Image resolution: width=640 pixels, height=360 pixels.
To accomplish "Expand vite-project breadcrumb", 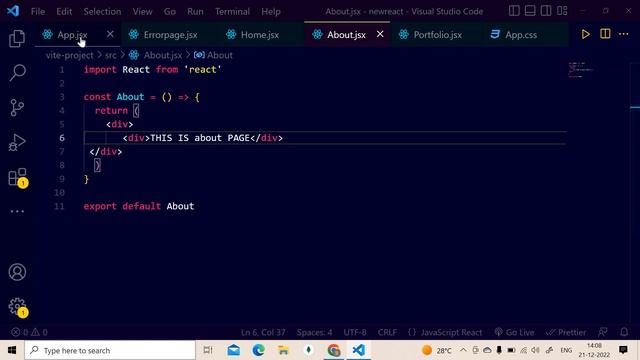I will 69,55.
